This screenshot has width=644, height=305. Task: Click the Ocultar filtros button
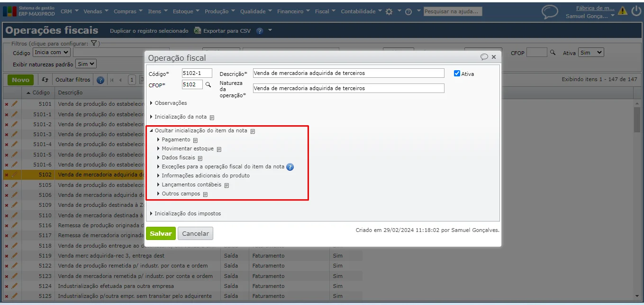73,80
